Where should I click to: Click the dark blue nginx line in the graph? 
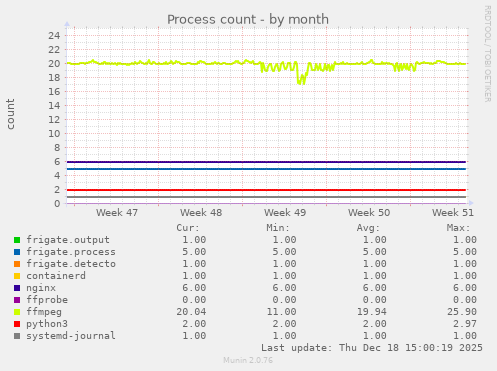click(x=266, y=162)
